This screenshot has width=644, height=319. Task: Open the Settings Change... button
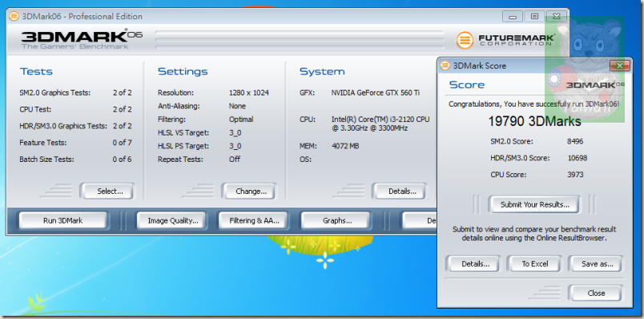pyautogui.click(x=249, y=191)
